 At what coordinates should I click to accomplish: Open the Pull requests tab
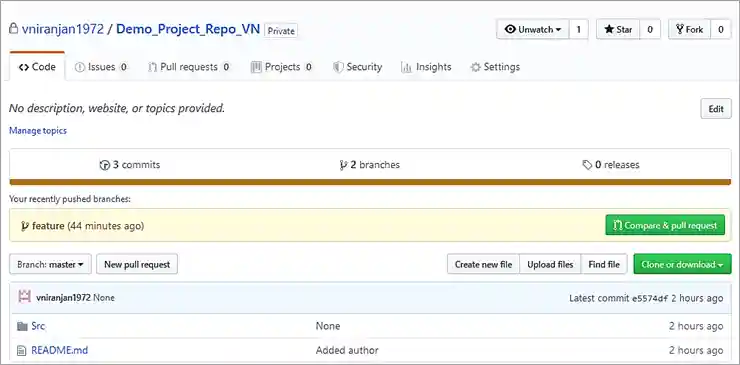pos(189,67)
